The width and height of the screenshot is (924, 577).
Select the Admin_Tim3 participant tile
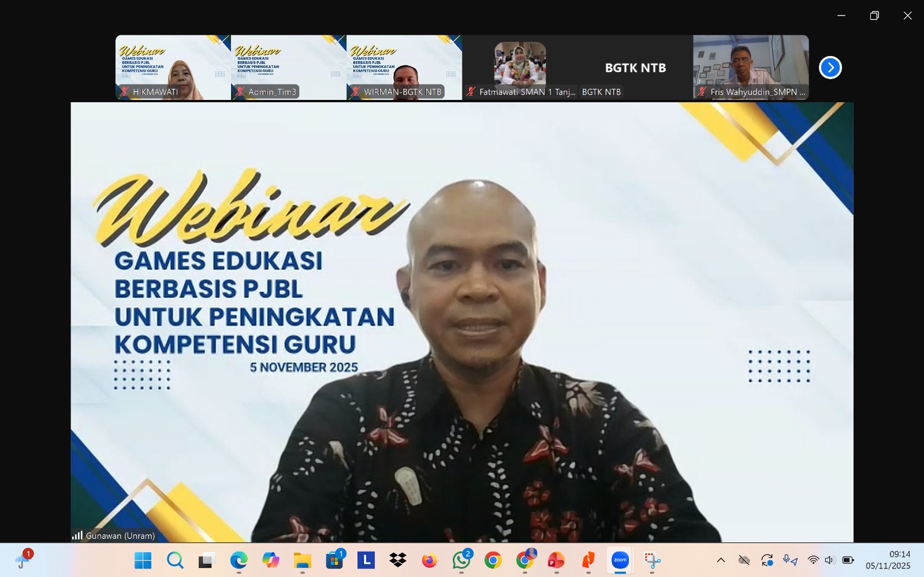pyautogui.click(x=288, y=67)
